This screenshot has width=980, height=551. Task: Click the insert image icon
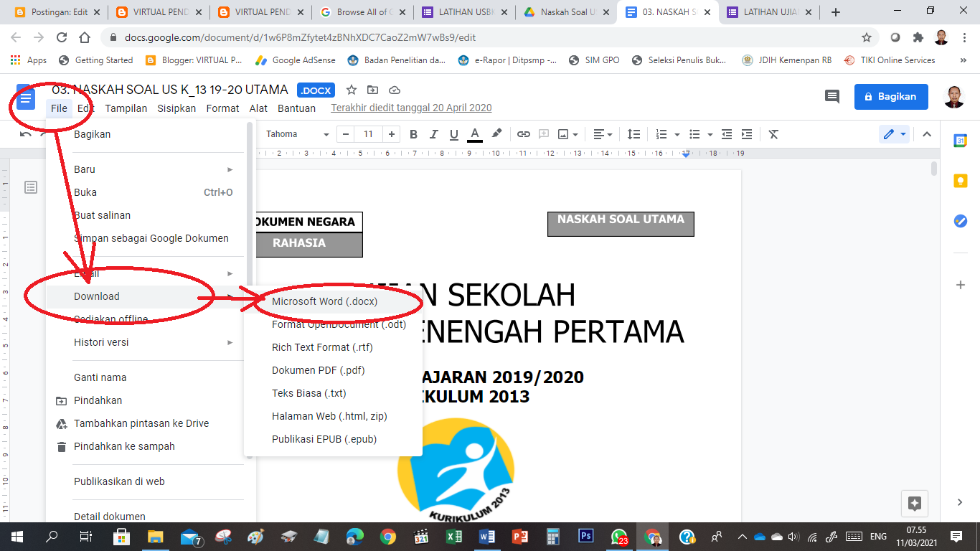coord(564,134)
